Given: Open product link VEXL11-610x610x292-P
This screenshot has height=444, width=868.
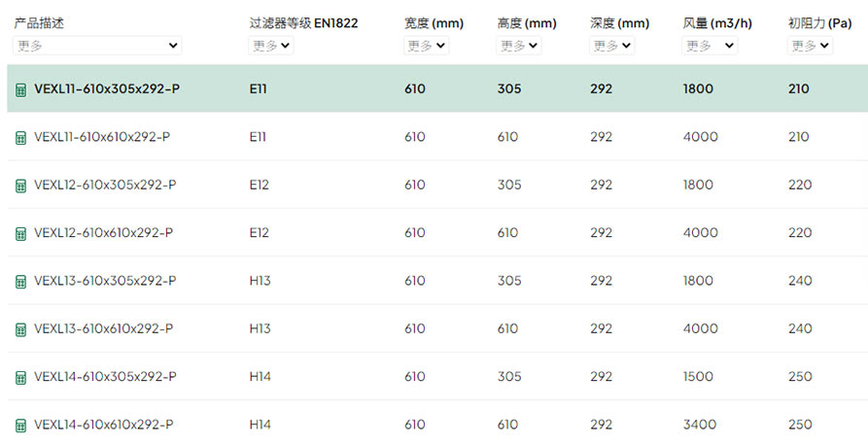Looking at the screenshot, I should click(102, 137).
